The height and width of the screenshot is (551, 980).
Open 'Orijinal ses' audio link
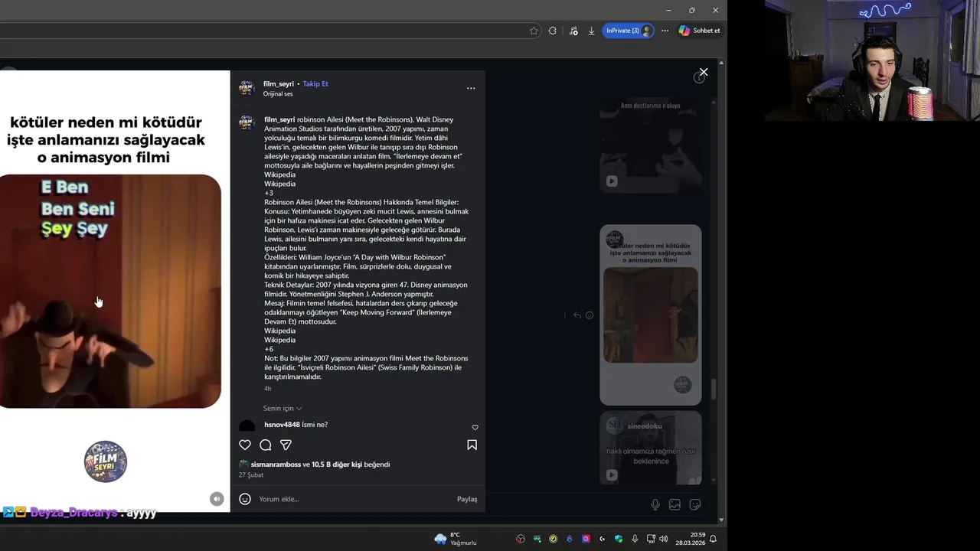(278, 94)
